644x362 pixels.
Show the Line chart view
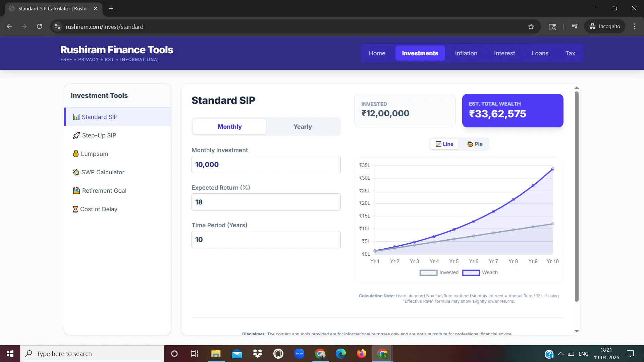[x=444, y=144]
